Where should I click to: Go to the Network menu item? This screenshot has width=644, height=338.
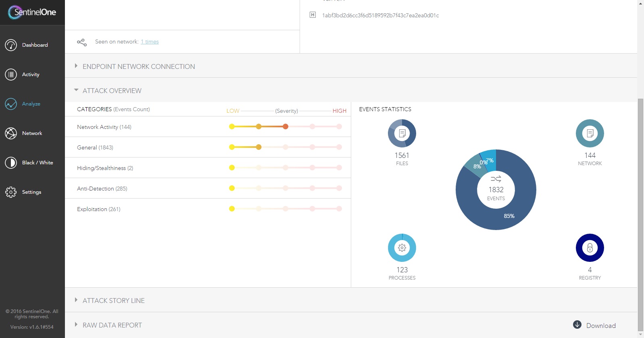[x=32, y=133]
